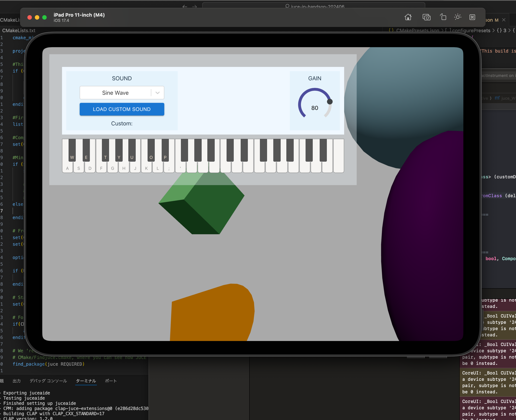The width and height of the screenshot is (516, 420).
Task: Play the white piano key G
Action: (x=113, y=167)
